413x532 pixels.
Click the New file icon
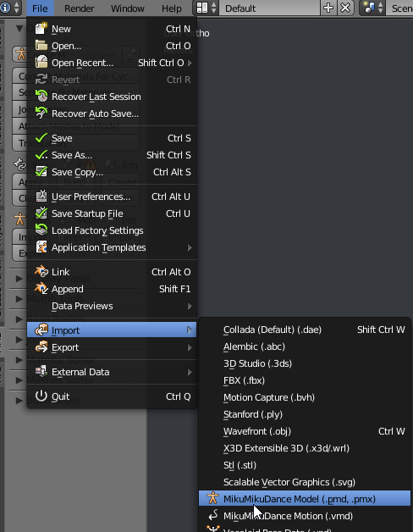pyautogui.click(x=41, y=29)
